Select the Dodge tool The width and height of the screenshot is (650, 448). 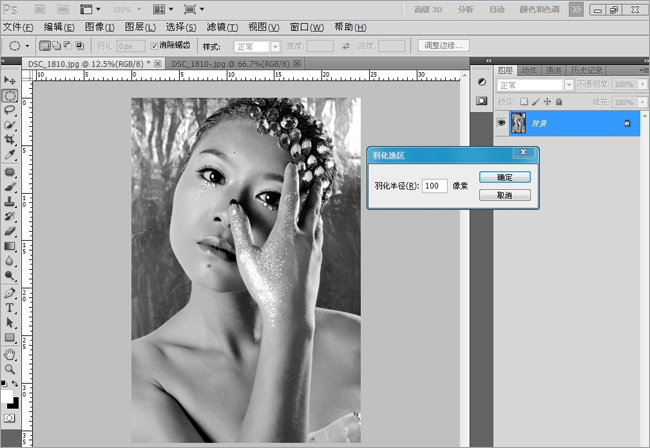click(x=10, y=276)
